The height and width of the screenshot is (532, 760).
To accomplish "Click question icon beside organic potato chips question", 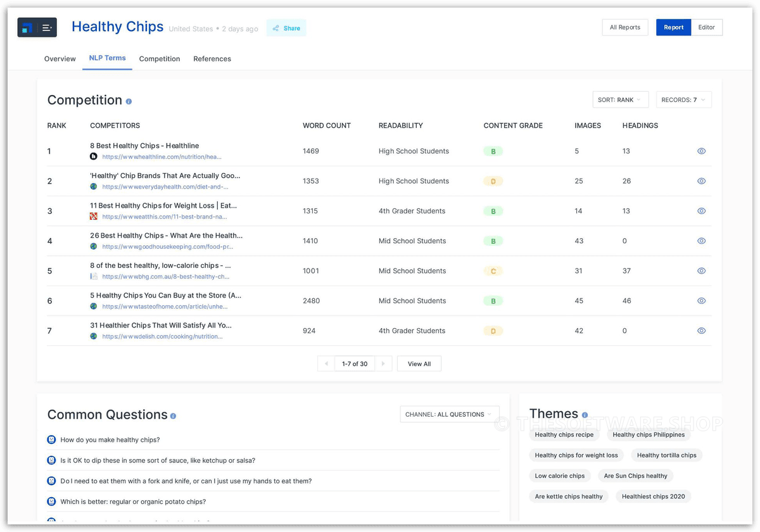I will 52,502.
